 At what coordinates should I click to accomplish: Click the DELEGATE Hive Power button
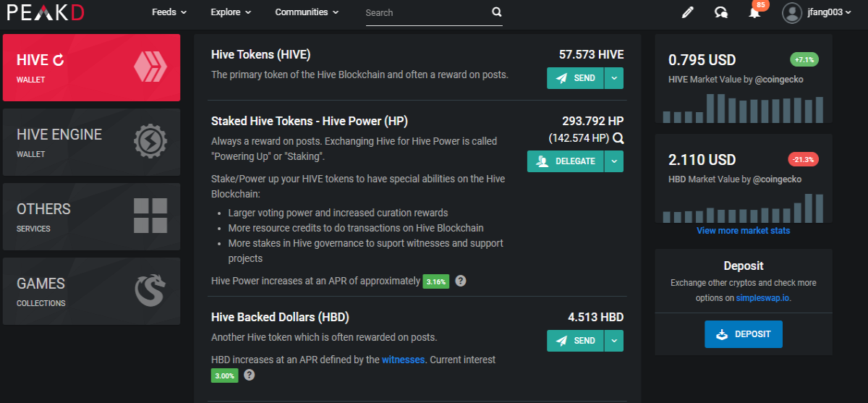point(566,161)
